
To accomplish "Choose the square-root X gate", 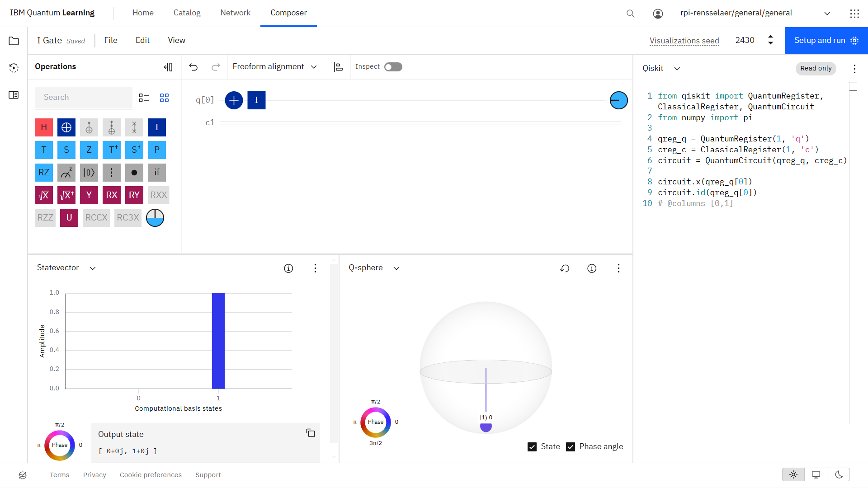I will (44, 195).
